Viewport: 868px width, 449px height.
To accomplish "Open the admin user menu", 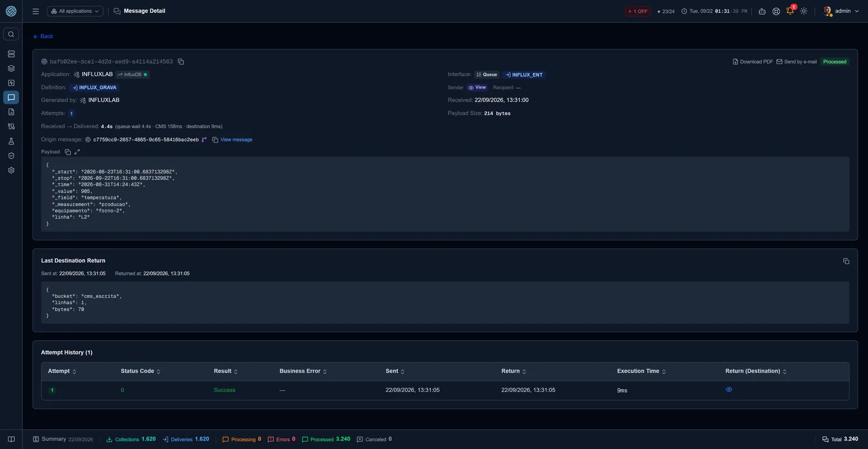I will 841,11.
